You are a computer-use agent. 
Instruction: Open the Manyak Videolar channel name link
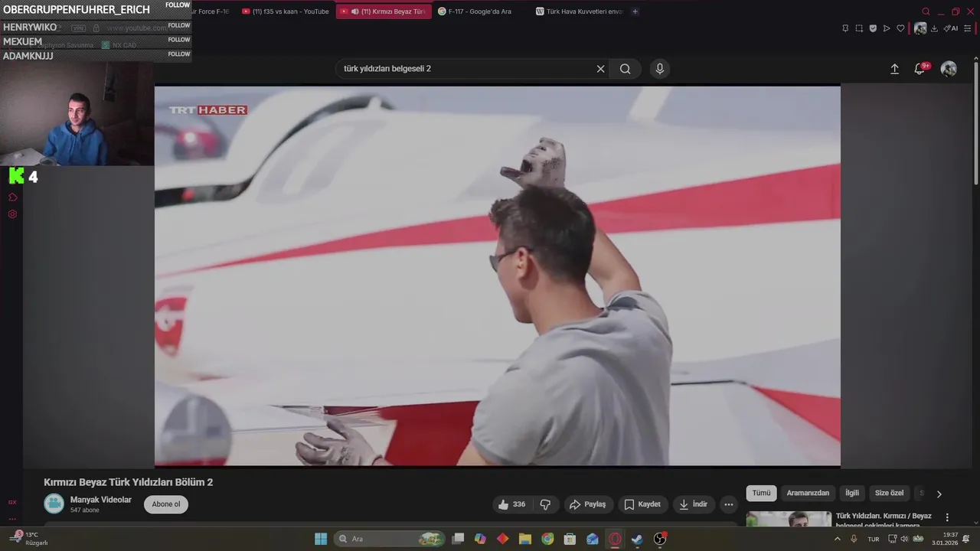pos(101,500)
